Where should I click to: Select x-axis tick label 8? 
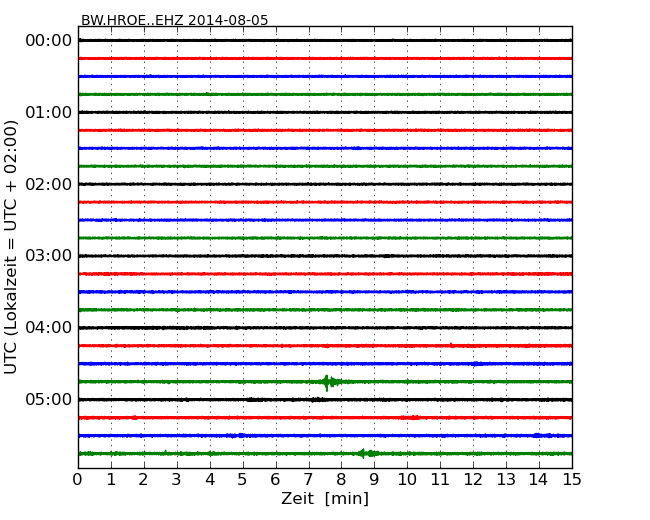pyautogui.click(x=341, y=480)
